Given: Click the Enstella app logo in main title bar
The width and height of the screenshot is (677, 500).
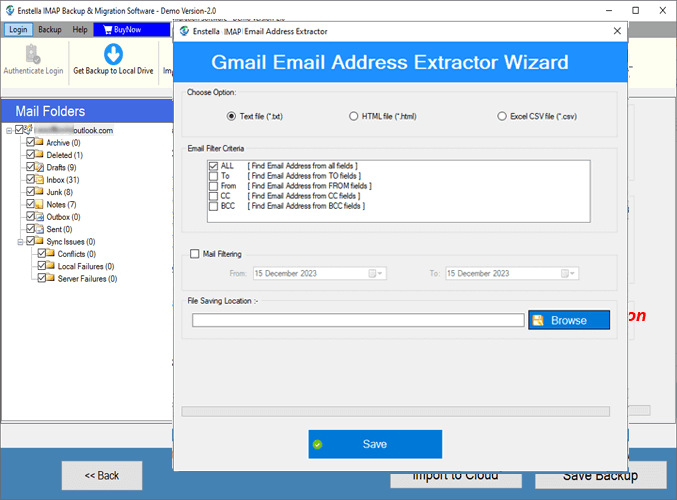Looking at the screenshot, I should [10, 10].
